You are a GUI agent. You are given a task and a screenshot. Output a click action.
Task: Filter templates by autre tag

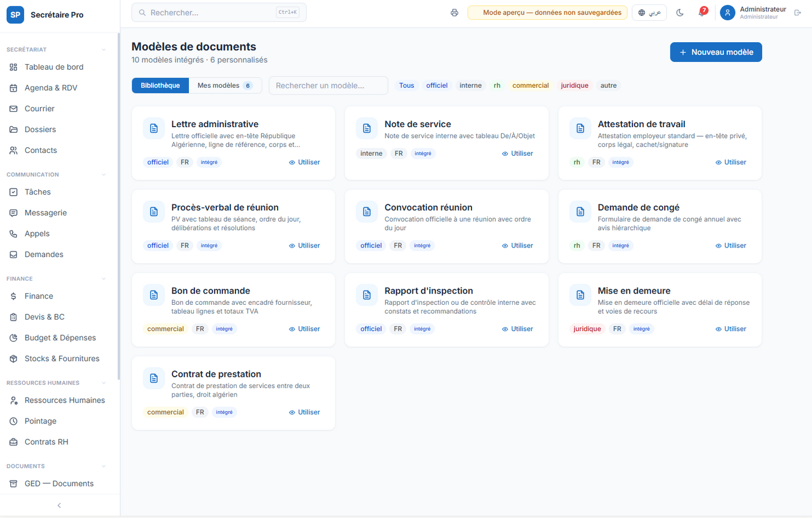[x=608, y=85]
